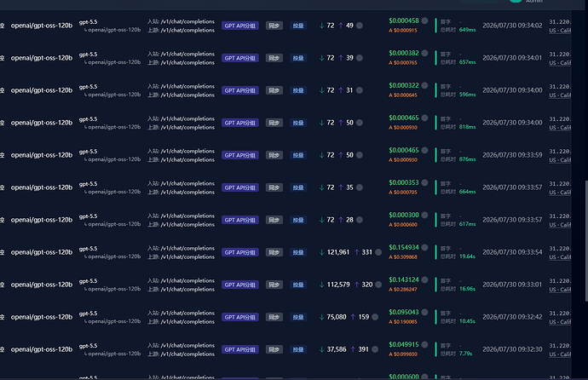Click input token count 75,080
This screenshot has width=588, height=380.
337,317
